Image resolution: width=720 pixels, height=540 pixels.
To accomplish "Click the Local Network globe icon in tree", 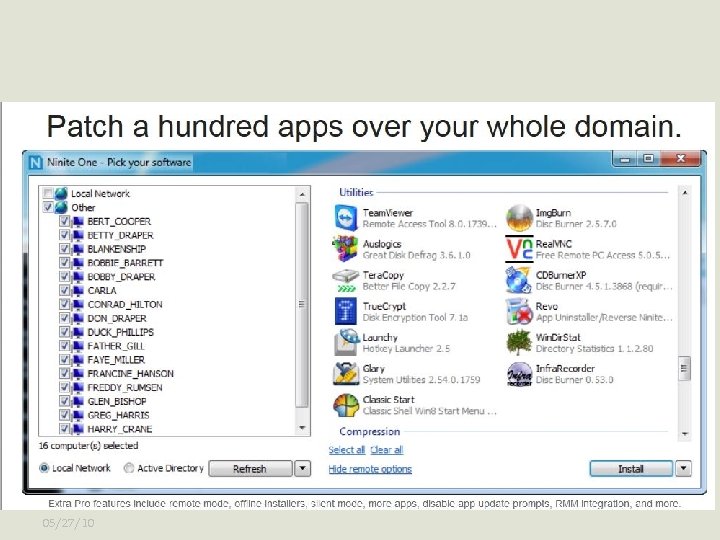I will tap(61, 194).
